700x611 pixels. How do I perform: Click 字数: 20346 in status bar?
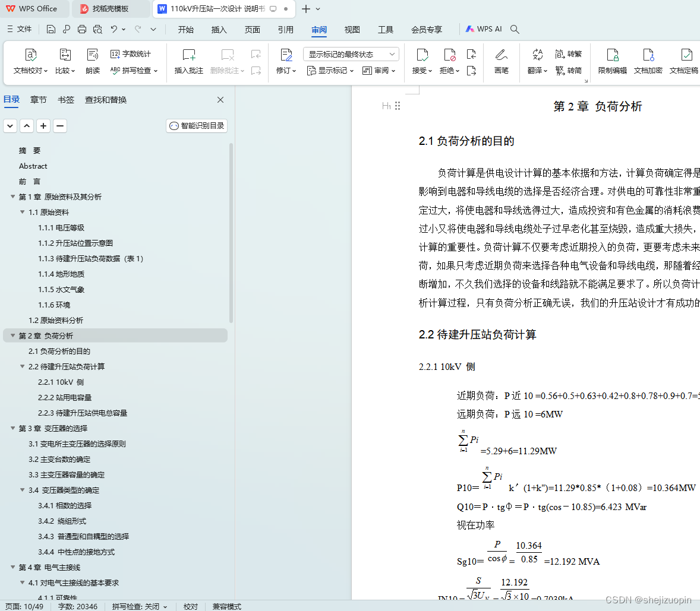click(78, 606)
